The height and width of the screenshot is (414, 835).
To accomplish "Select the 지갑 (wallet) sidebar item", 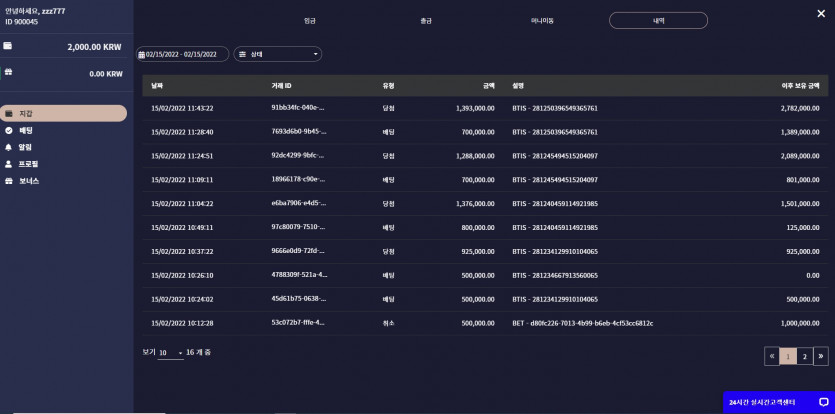I will pyautogui.click(x=63, y=113).
